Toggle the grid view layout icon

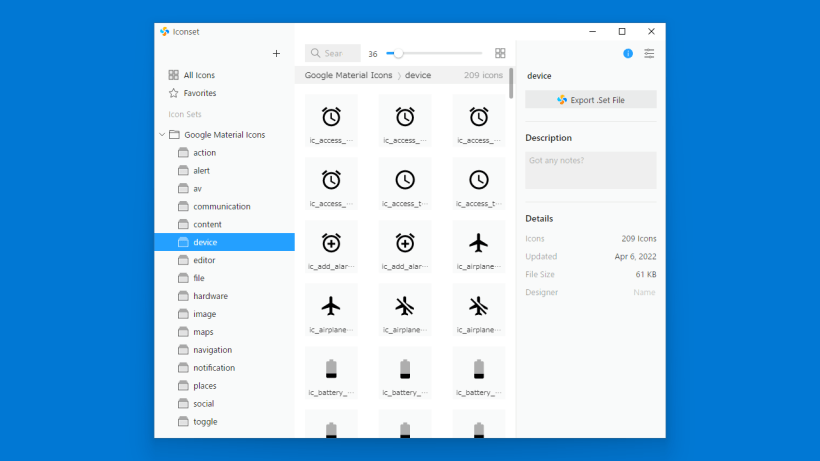click(x=500, y=53)
